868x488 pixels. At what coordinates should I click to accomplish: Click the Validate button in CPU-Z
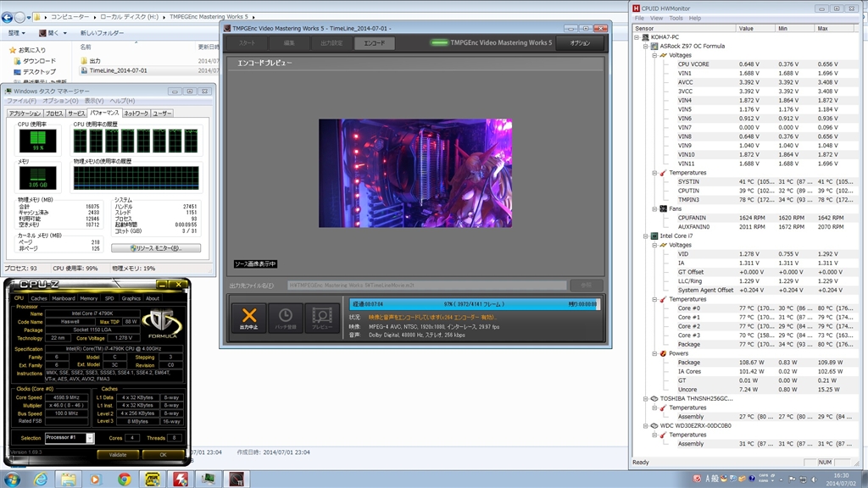click(118, 454)
